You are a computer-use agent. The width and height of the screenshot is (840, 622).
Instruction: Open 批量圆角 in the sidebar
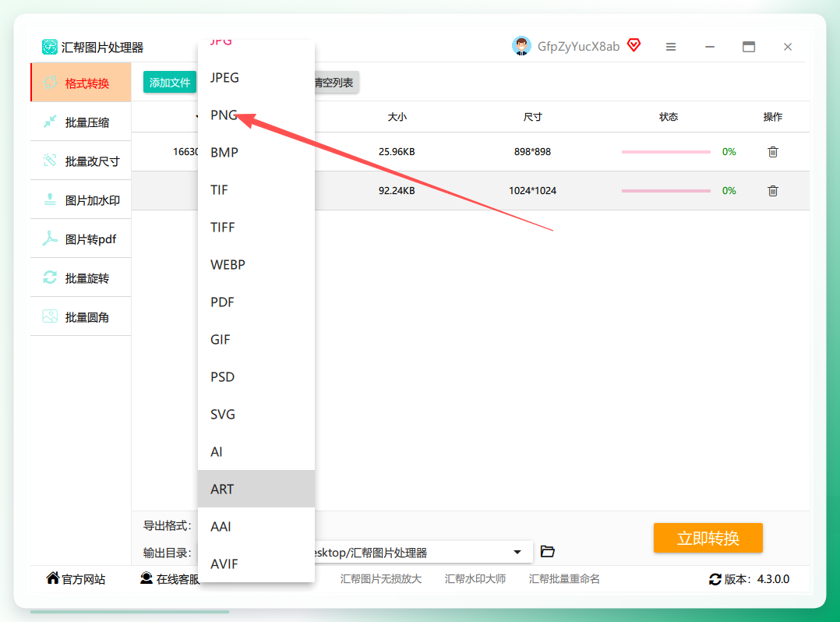pyautogui.click(x=81, y=317)
